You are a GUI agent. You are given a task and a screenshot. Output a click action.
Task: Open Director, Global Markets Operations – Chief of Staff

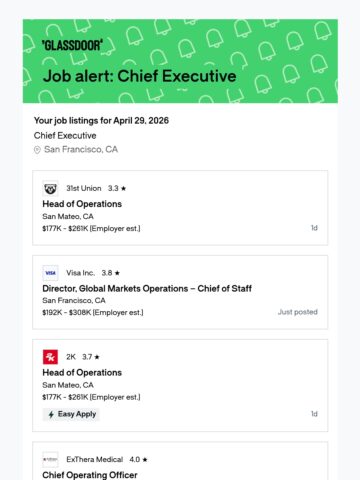click(147, 288)
